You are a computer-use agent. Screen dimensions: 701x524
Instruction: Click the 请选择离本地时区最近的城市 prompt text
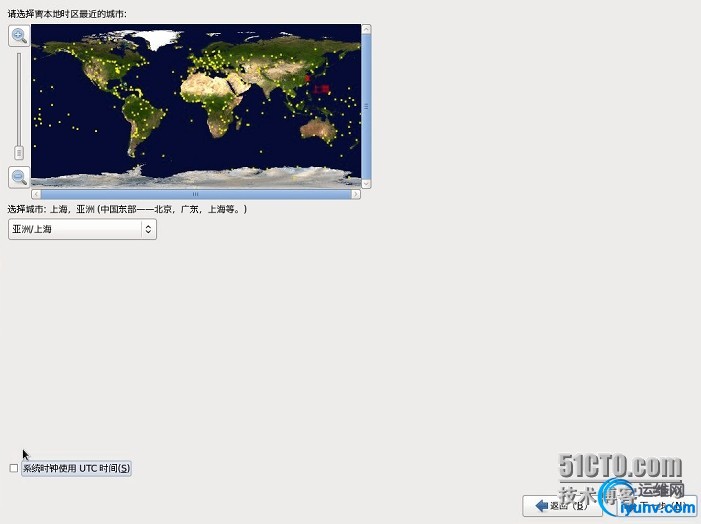67,14
